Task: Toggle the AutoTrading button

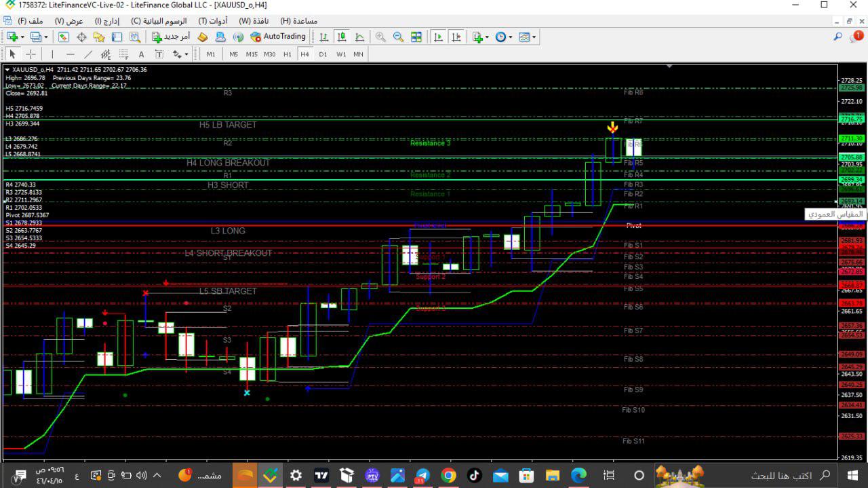Action: pos(278,37)
